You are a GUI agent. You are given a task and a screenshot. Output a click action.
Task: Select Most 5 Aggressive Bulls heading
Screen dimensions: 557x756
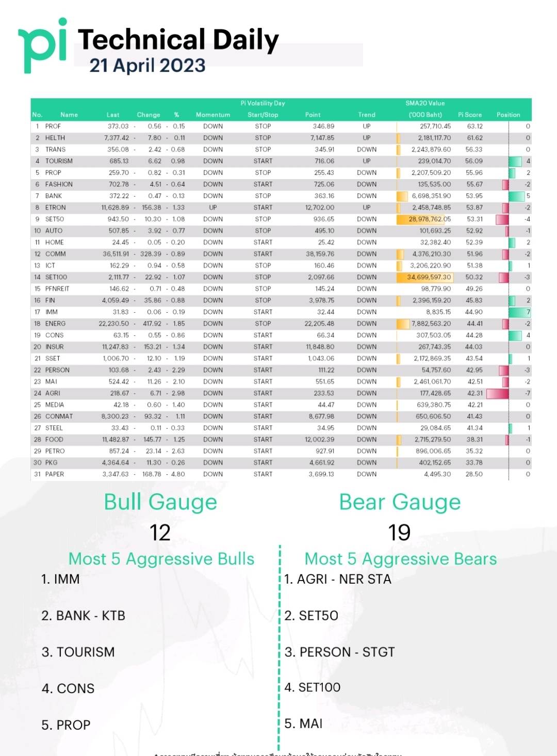(161, 559)
